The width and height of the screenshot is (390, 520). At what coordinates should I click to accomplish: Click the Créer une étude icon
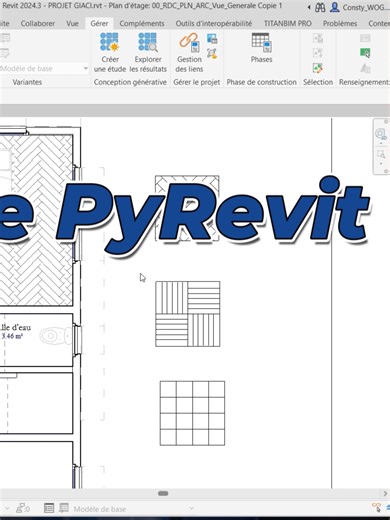click(109, 42)
